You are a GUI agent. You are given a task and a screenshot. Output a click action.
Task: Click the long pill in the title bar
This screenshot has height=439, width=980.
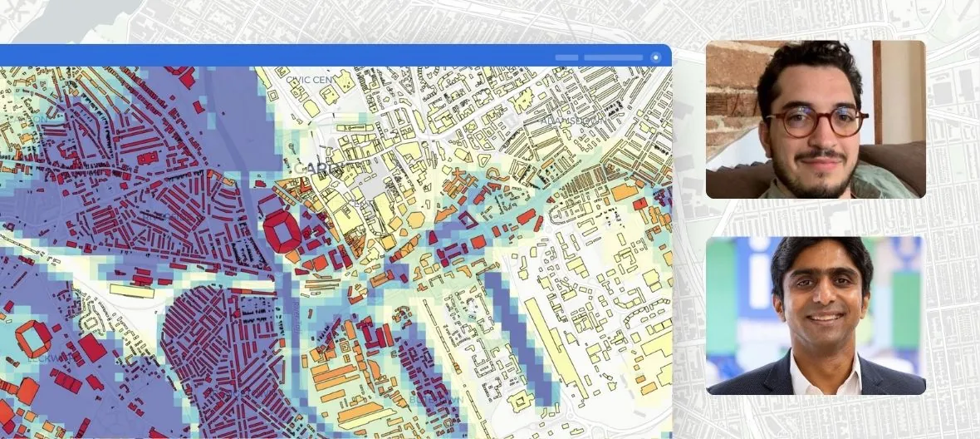point(613,57)
